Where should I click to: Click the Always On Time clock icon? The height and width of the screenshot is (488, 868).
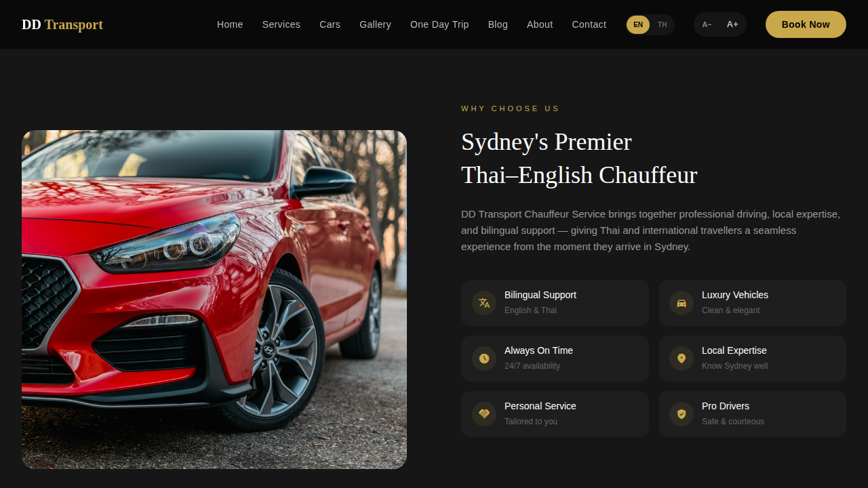(484, 359)
